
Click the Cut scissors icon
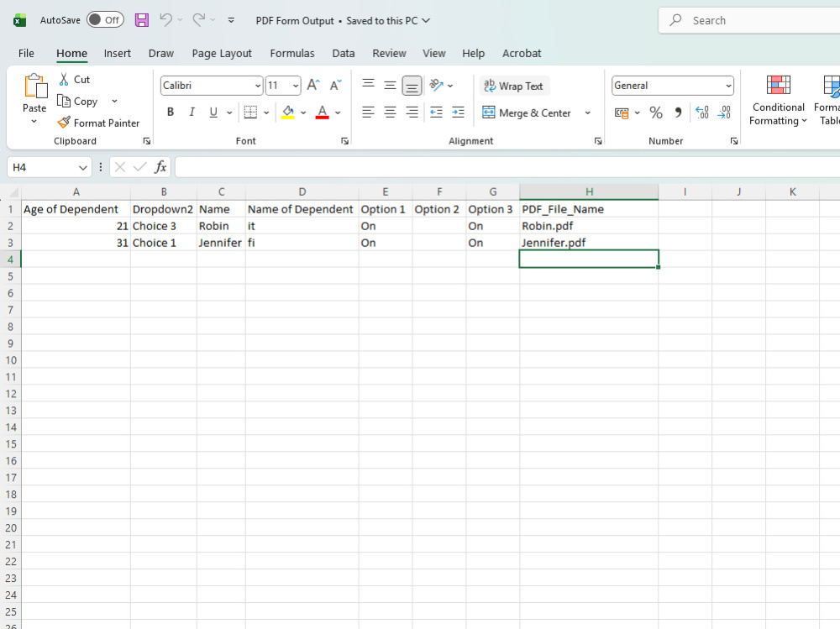[64, 79]
